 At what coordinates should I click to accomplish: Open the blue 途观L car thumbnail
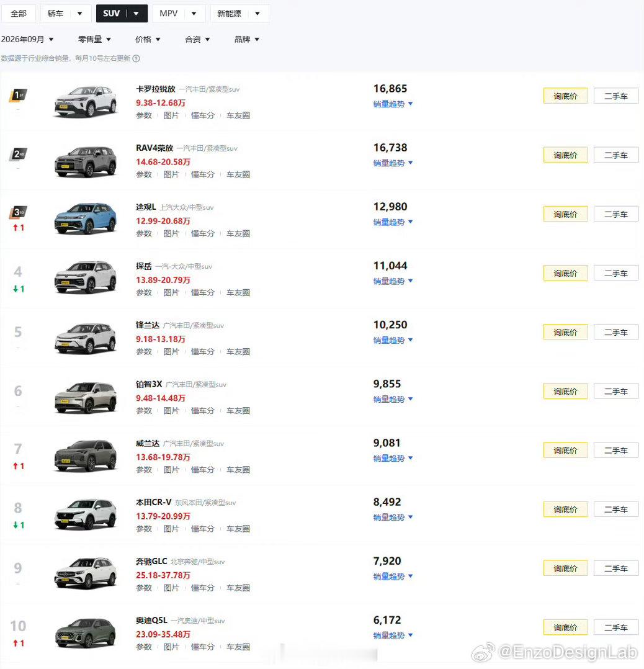click(x=85, y=218)
